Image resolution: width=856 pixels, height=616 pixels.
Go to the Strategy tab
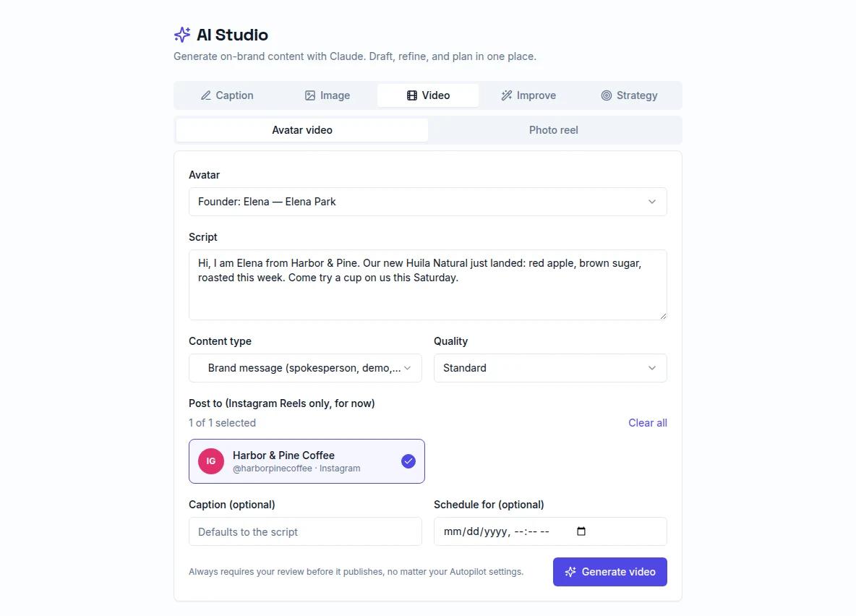pyautogui.click(x=629, y=95)
